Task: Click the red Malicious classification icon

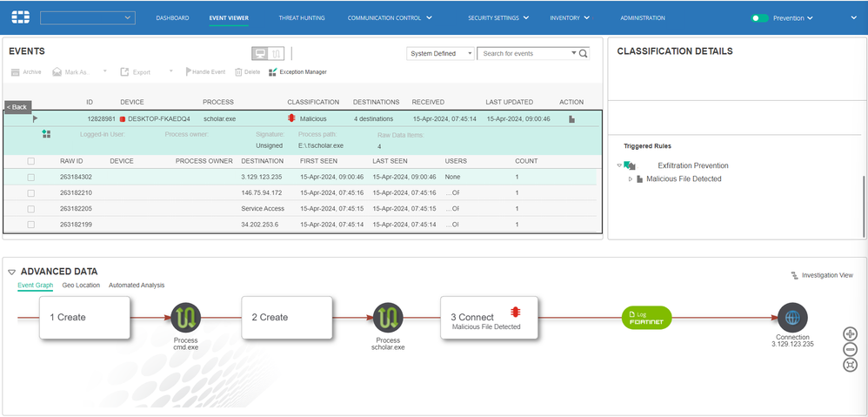Action: [x=291, y=118]
